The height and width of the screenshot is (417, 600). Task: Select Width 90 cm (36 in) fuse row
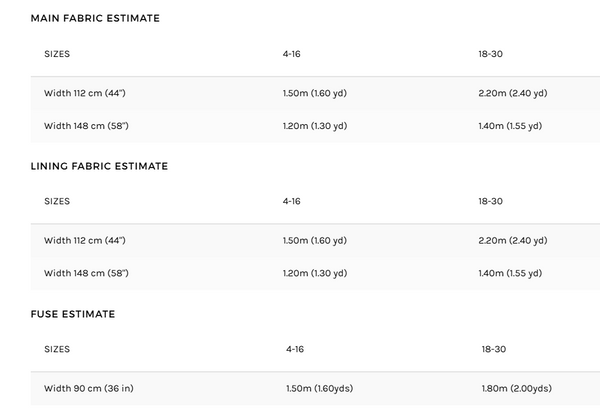[x=315, y=388]
